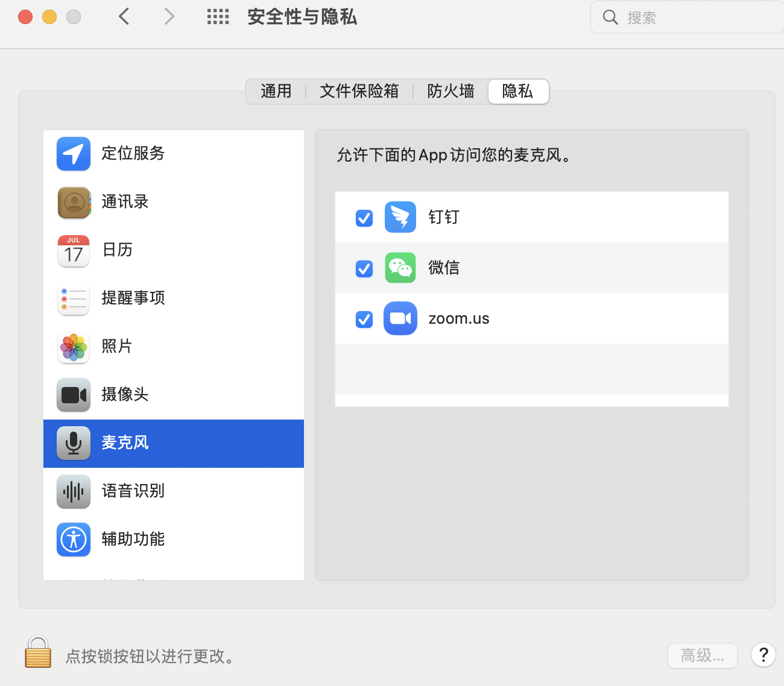The width and height of the screenshot is (784, 686).
Task: Select 语音识别 label in the sidebar
Action: [133, 491]
